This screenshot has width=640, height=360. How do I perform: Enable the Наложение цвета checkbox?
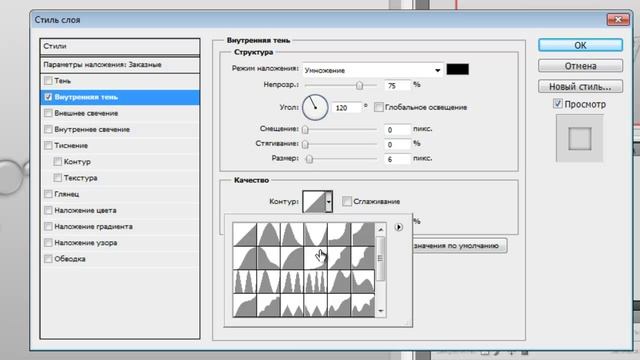coord(48,210)
